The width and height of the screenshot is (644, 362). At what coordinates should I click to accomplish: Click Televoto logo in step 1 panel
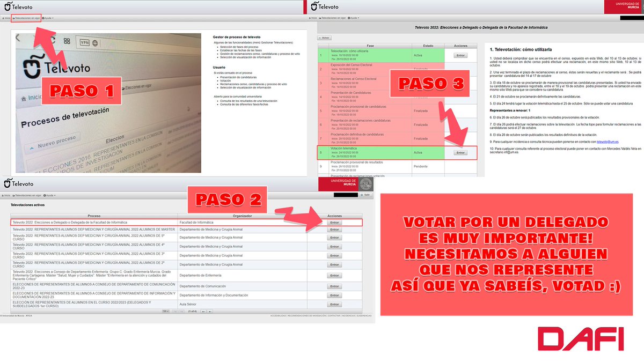pos(19,6)
